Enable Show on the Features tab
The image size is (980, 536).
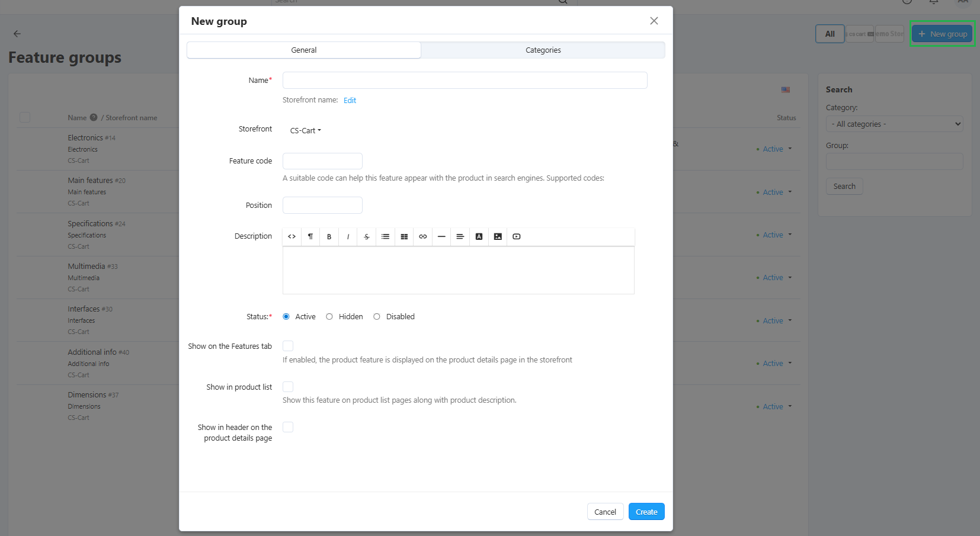tap(288, 346)
